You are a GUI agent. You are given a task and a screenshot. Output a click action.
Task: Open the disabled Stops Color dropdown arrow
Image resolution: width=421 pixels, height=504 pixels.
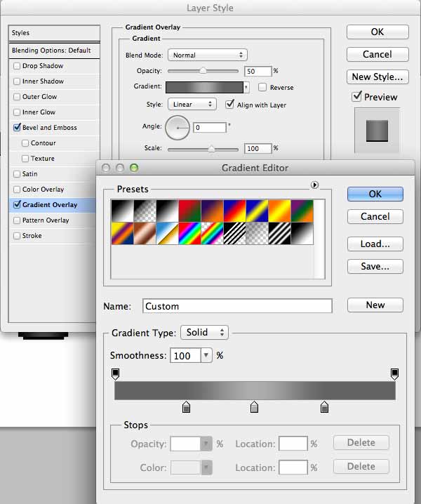coord(206,467)
